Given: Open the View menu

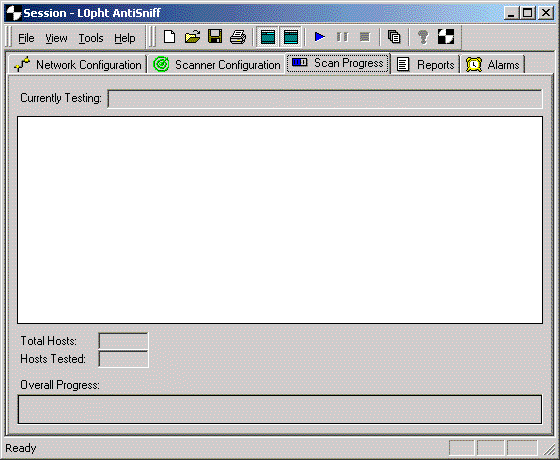Looking at the screenshot, I should click(x=56, y=38).
